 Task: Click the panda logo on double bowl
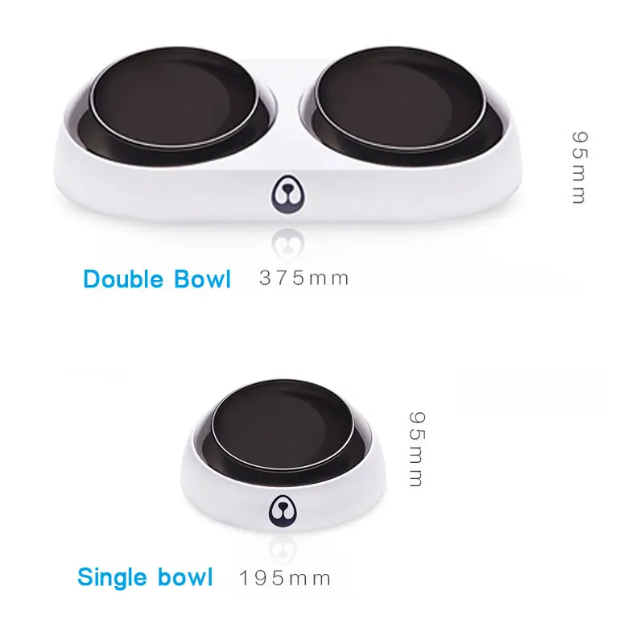(288, 194)
